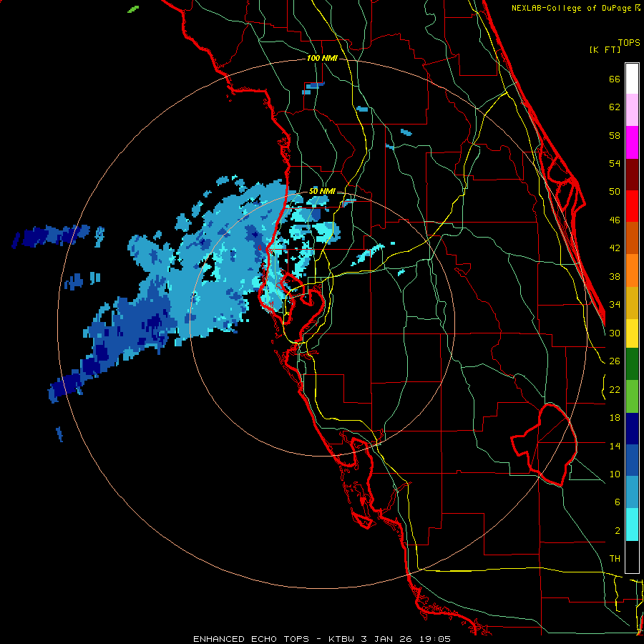Image resolution: width=644 pixels, height=644 pixels.
Task: Click the medium blue legend swatch
Action: point(632,461)
